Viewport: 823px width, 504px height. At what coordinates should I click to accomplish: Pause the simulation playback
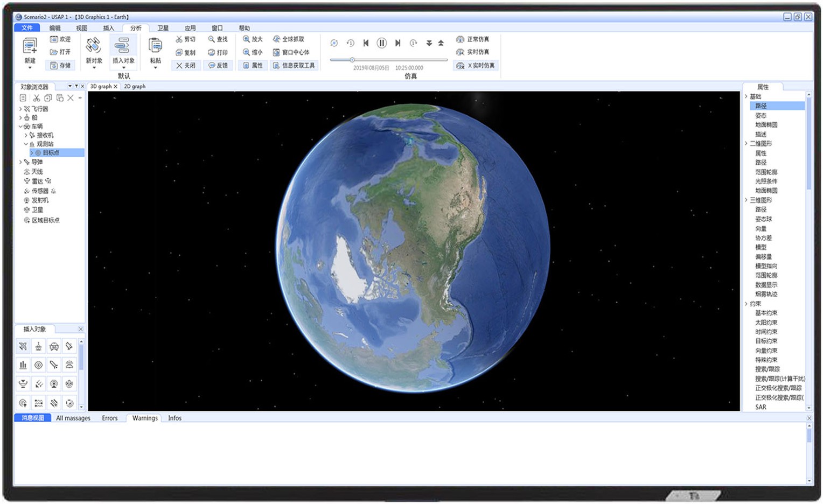pyautogui.click(x=381, y=43)
